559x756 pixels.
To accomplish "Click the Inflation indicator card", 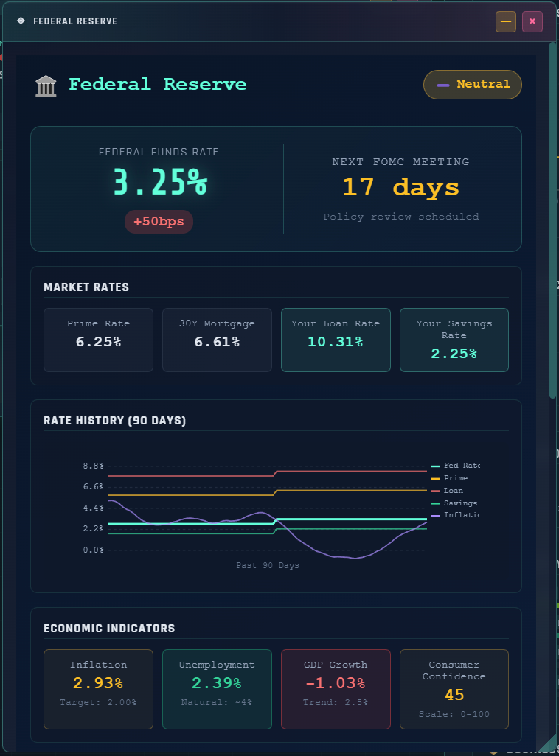I will tap(98, 689).
